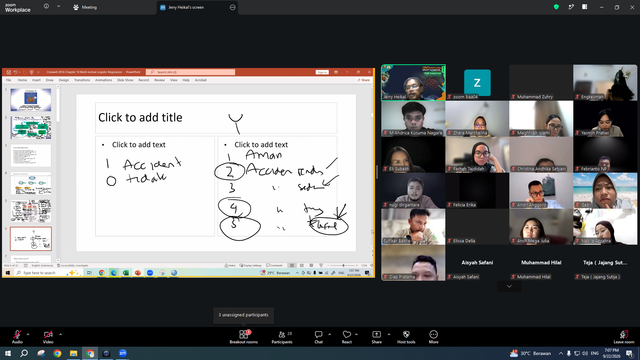Click weather widget showing 30°C Berawan
Image resolution: width=640 pixels, height=360 pixels.
pyautogui.click(x=530, y=353)
